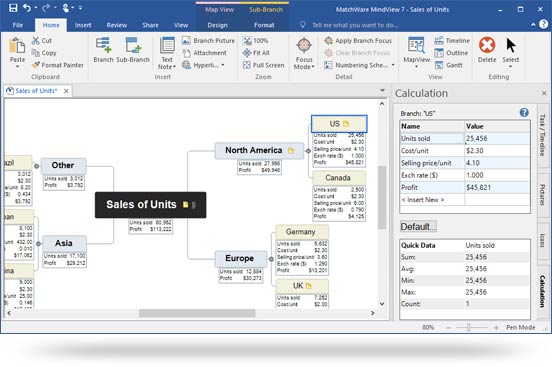Open the Focus Mode tool
The height and width of the screenshot is (367, 552).
tap(304, 53)
